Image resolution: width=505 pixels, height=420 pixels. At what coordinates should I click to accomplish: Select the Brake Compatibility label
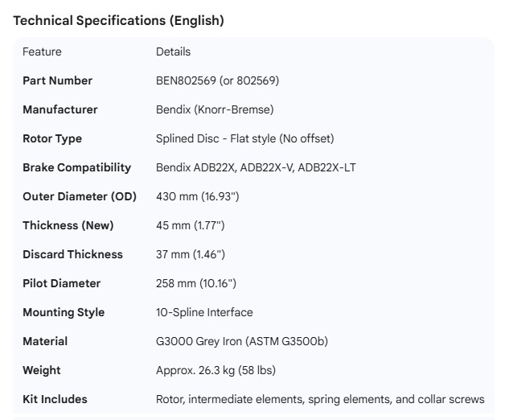(x=76, y=167)
